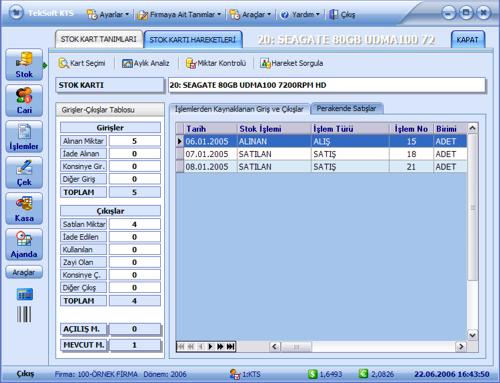The height and width of the screenshot is (383, 500).
Task: Go to next record in navigator
Action: pyautogui.click(x=210, y=347)
